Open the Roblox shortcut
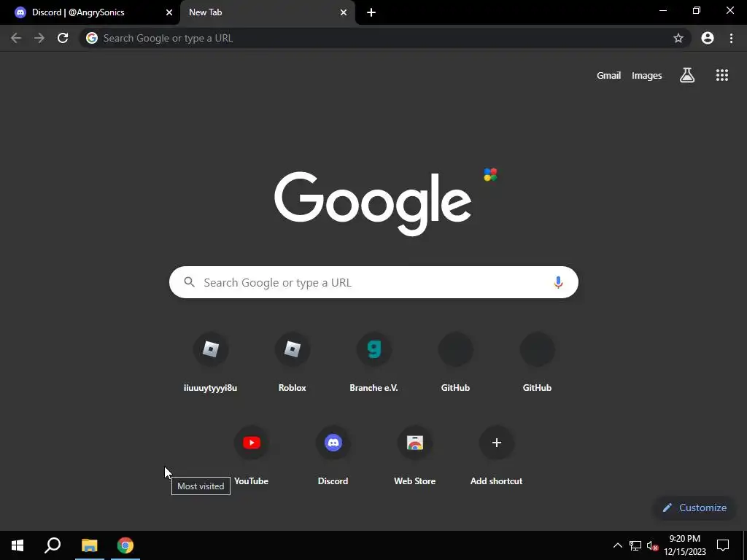Image resolution: width=747 pixels, height=560 pixels. coord(292,362)
